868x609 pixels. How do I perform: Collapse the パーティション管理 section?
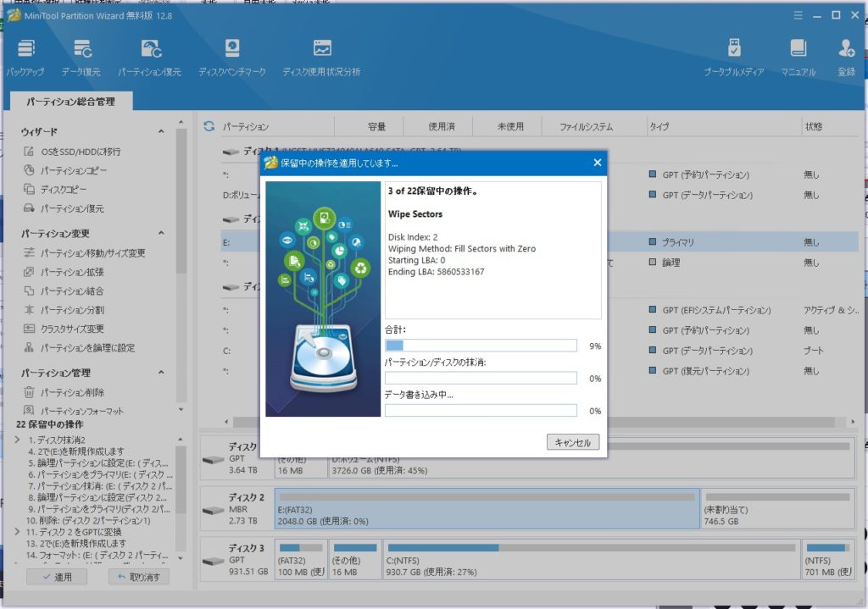coord(161,373)
